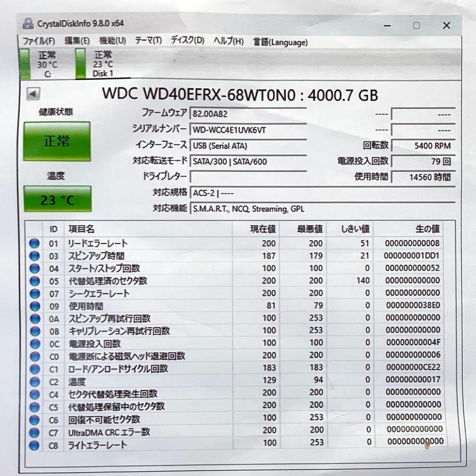
Task: Click raw value 00000000CE22 in row C1
Action: coord(413,367)
